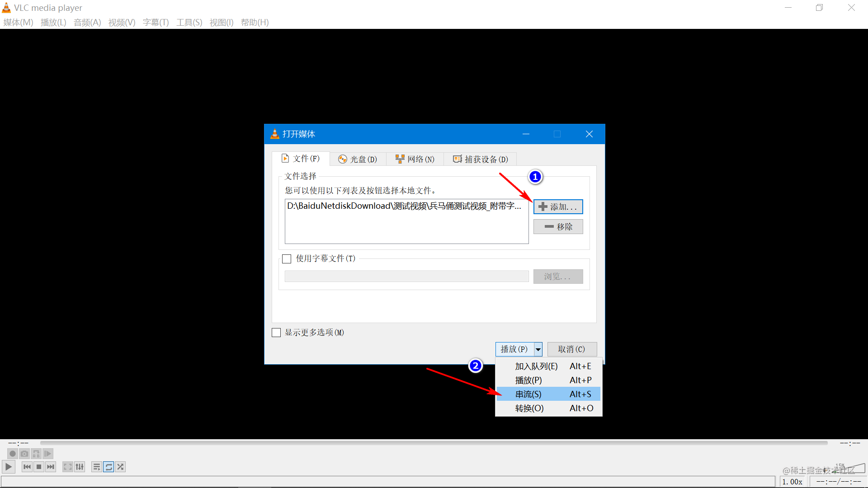Click the shuffle random-playback icon
Image resolution: width=868 pixels, height=488 pixels.
click(120, 467)
